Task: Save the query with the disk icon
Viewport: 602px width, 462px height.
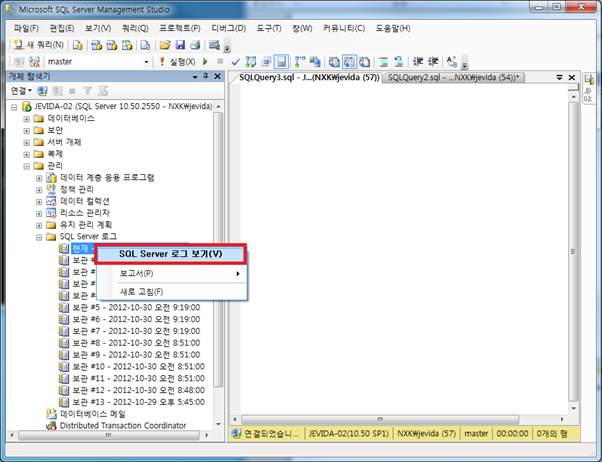Action: pyautogui.click(x=180, y=45)
